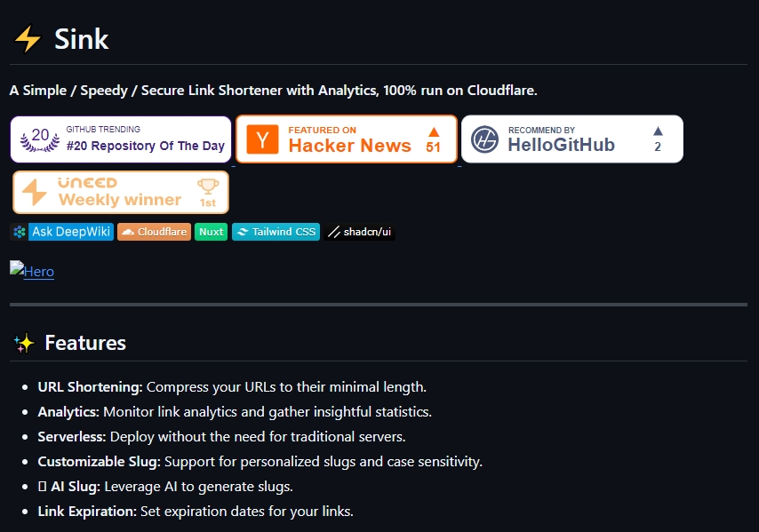
Task: Click the lightning bolt emoji beside Sink
Action: click(x=28, y=39)
